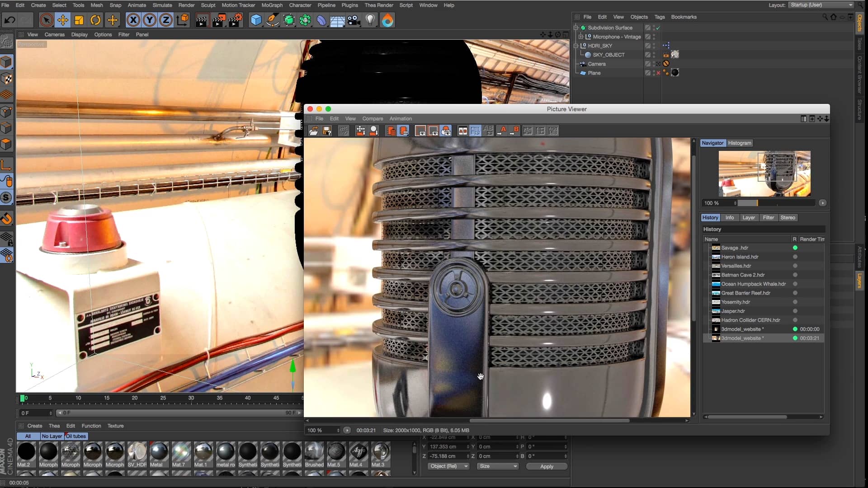Click the Save image icon in Picture Viewer
The height and width of the screenshot is (488, 868).
point(326,131)
